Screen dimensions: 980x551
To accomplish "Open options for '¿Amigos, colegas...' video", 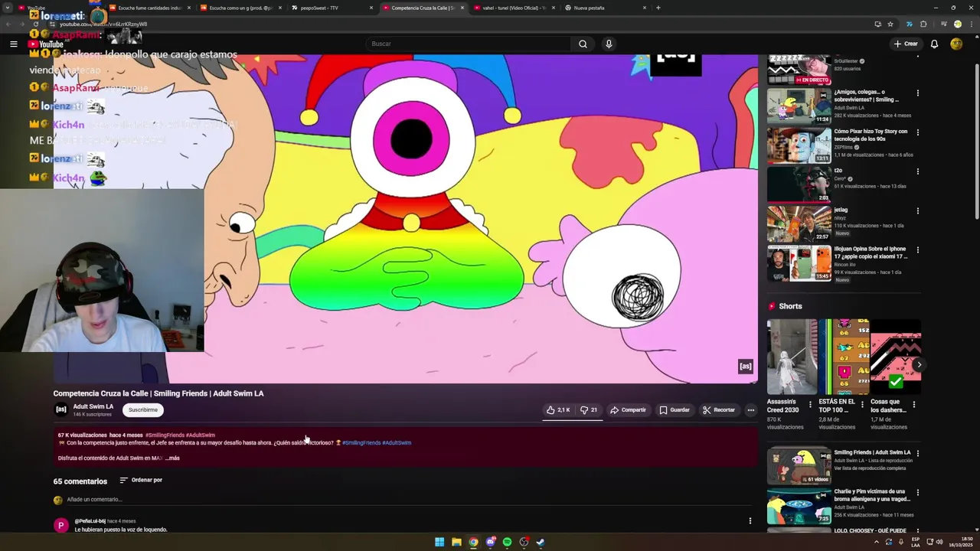I will pyautogui.click(x=917, y=93).
